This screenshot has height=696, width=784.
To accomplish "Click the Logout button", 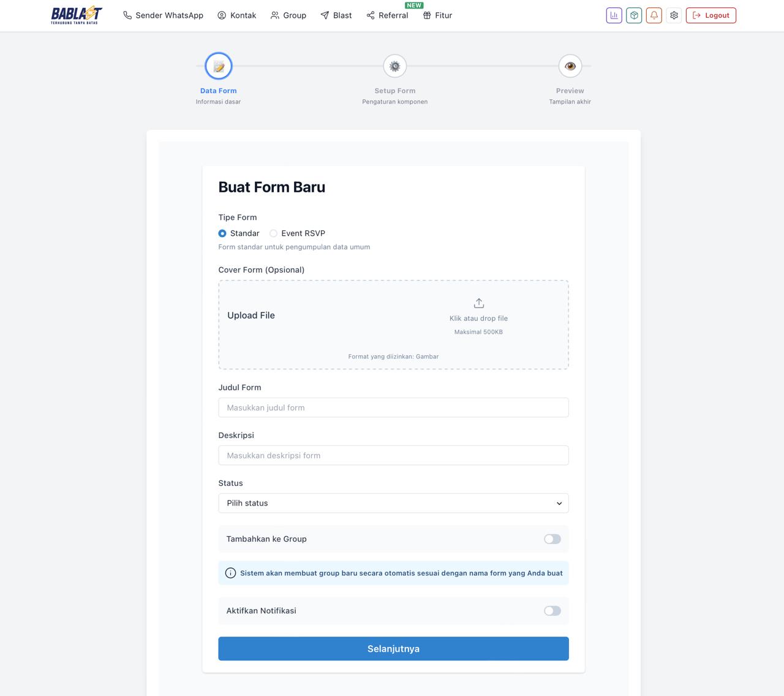I will [x=711, y=15].
